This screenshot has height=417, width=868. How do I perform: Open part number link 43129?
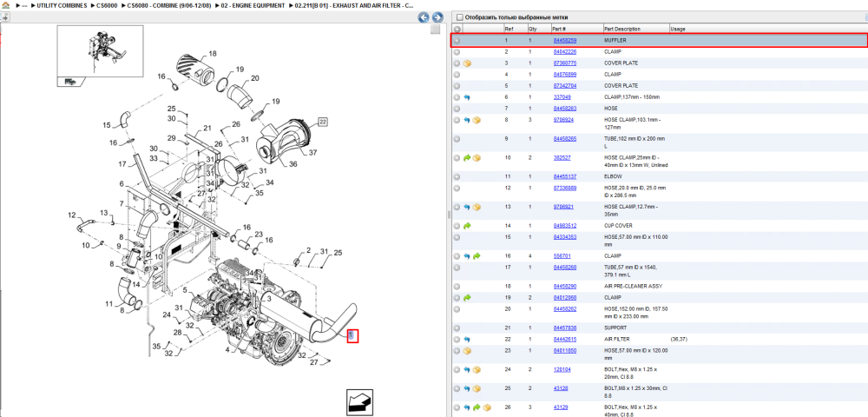tap(560, 407)
